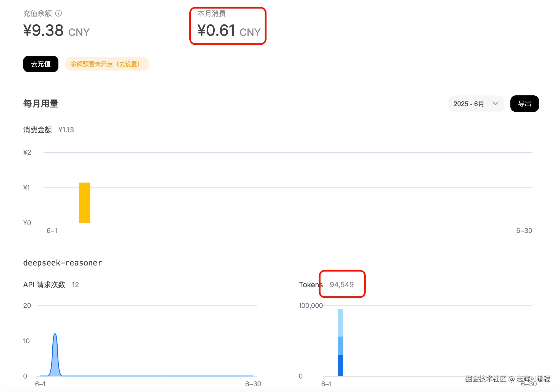Click the info icon beside 充值余额

pos(58,13)
